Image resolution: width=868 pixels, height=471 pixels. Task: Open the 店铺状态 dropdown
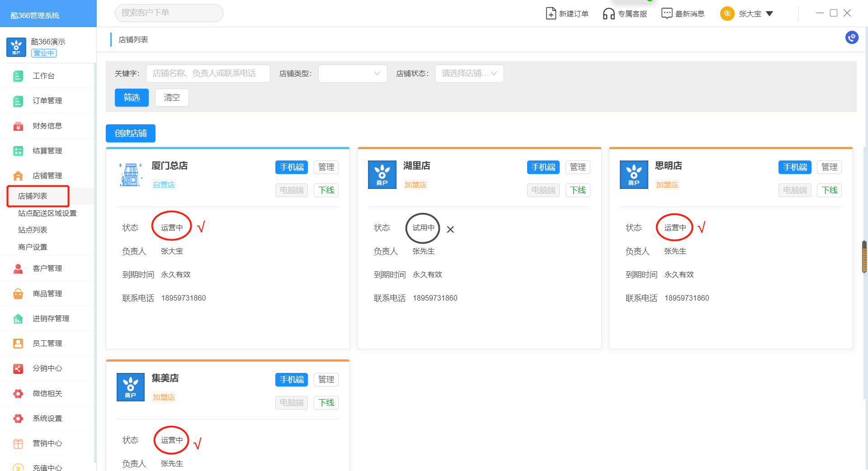pyautogui.click(x=469, y=74)
